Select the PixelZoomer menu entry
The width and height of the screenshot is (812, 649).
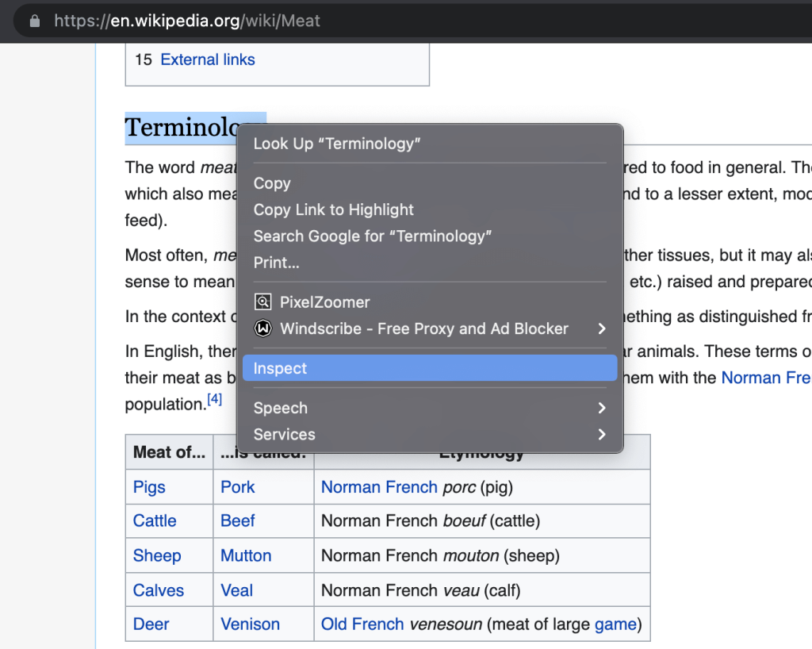click(429, 302)
